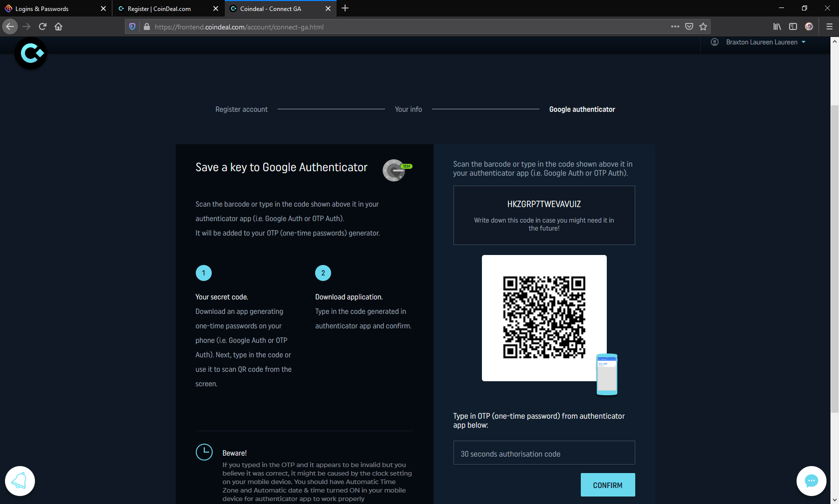Open Firefox account avatar
Viewport: 839px width, 504px height.
pyautogui.click(x=809, y=26)
